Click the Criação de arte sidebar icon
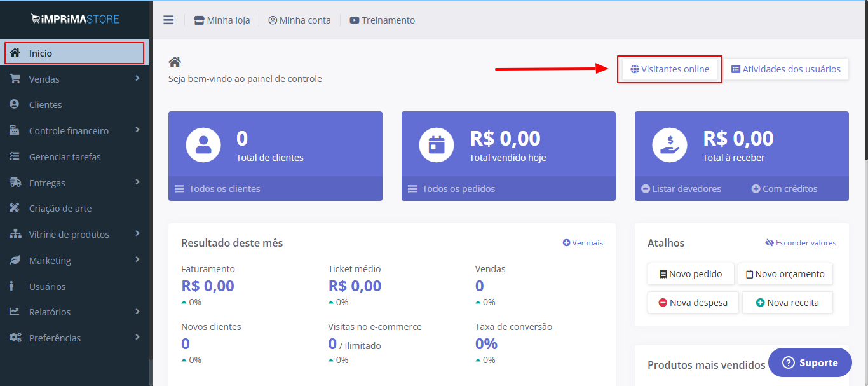The height and width of the screenshot is (386, 868). tap(15, 208)
